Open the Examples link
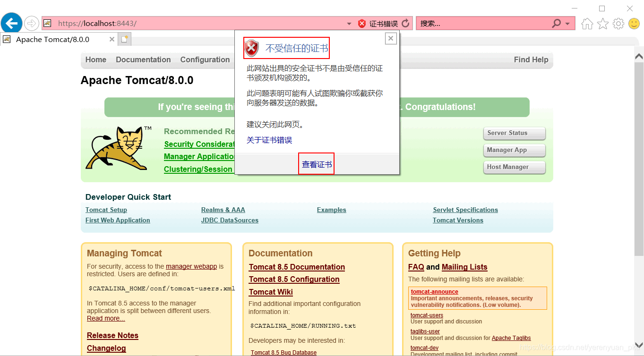The width and height of the screenshot is (644, 356). click(332, 210)
